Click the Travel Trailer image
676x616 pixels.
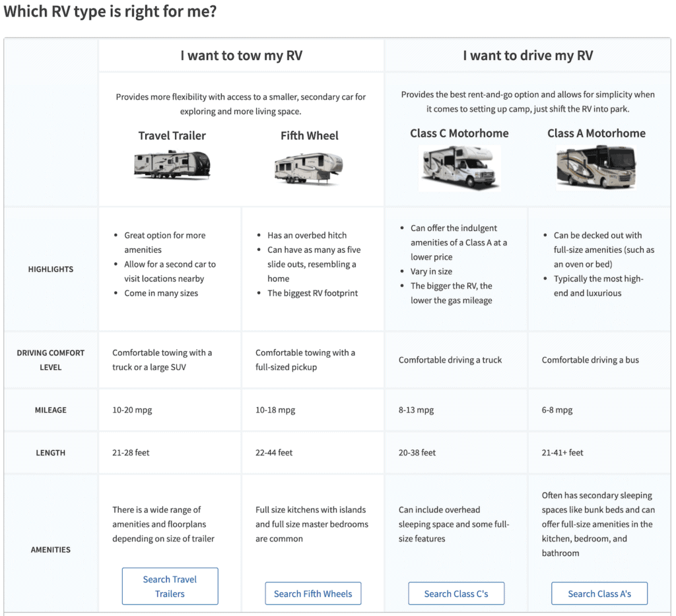click(x=172, y=164)
